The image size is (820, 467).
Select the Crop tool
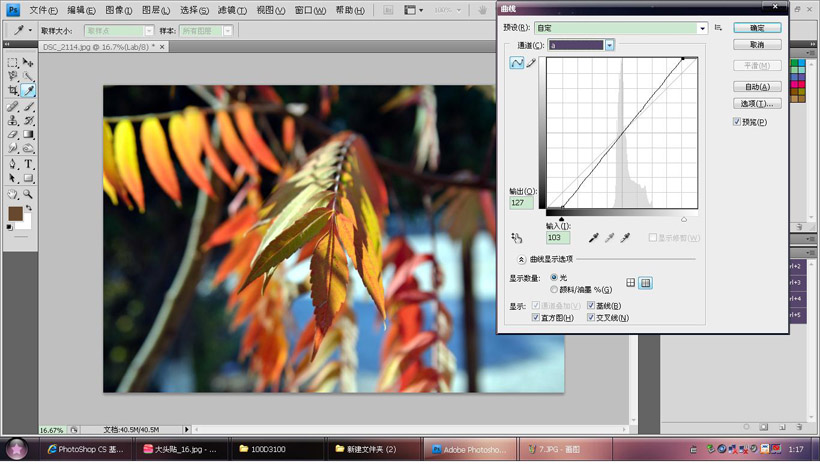coord(13,90)
